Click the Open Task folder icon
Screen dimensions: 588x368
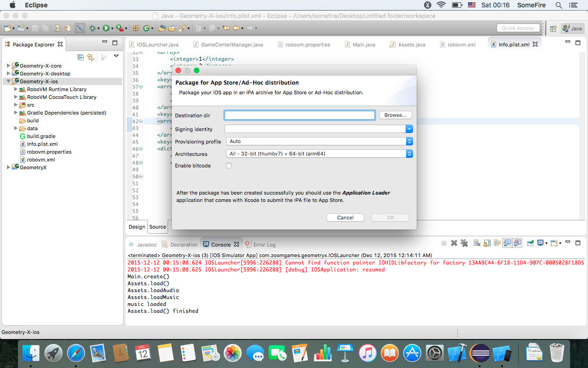[x=172, y=28]
